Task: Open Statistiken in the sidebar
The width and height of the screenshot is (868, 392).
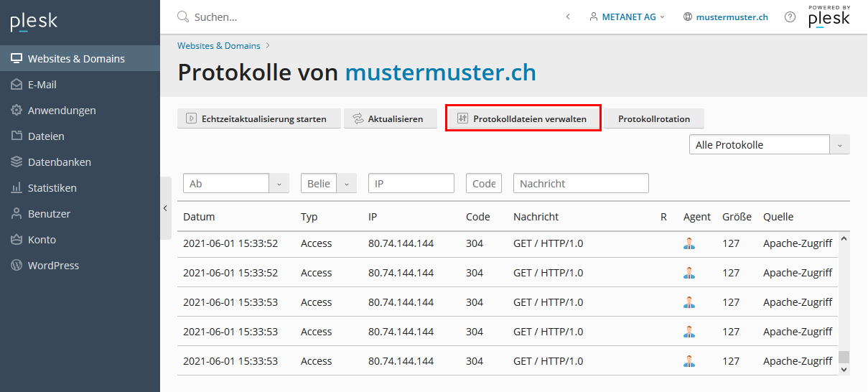Action: (x=52, y=188)
